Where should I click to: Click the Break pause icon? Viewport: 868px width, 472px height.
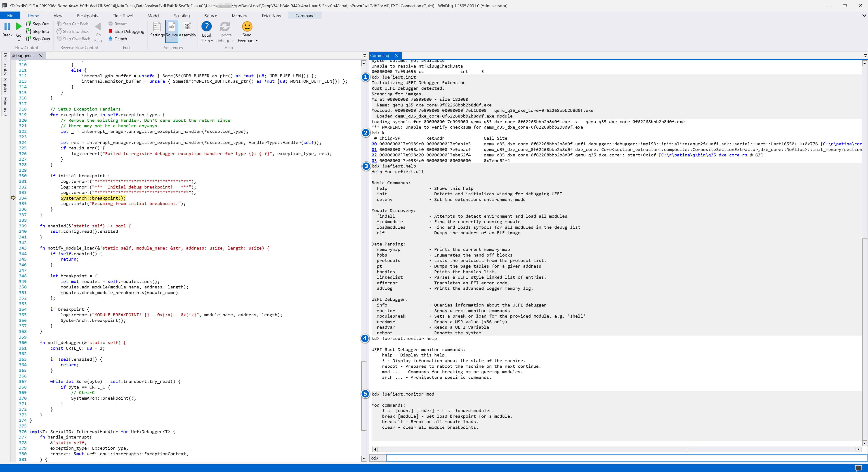[7, 26]
